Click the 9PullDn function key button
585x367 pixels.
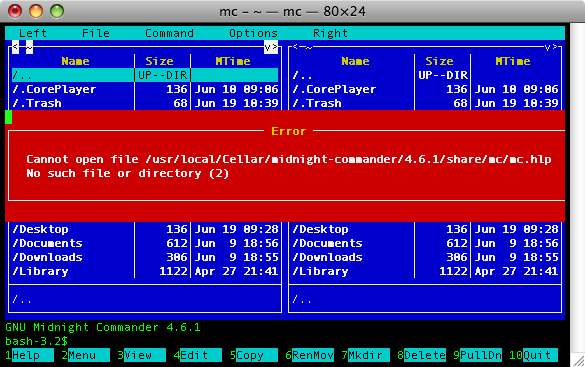pyautogui.click(x=478, y=355)
